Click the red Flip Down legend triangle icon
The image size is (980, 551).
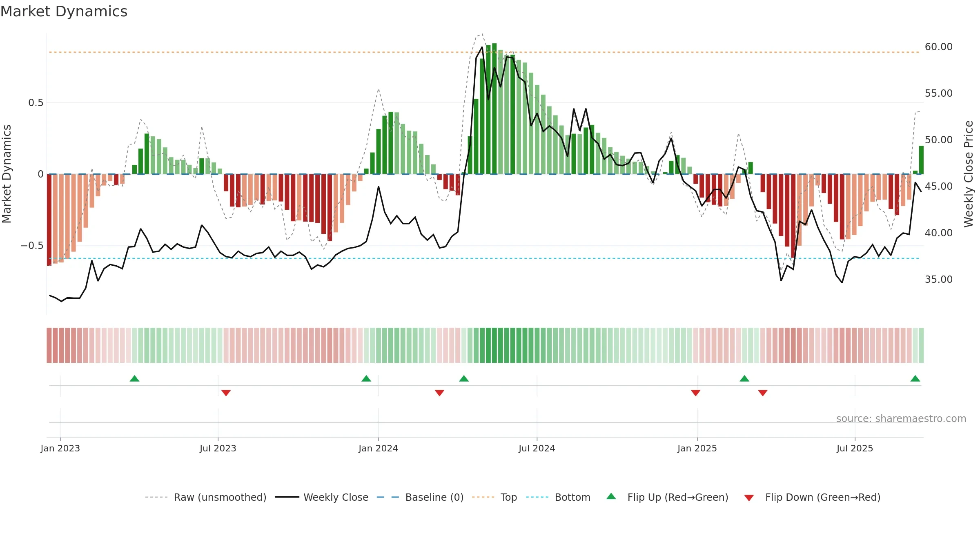coord(749,498)
